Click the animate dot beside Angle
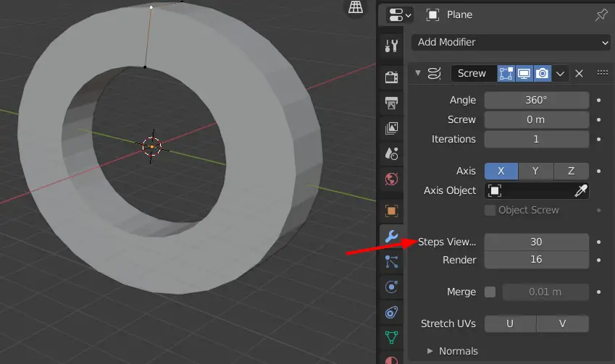Viewport: 615px width, 364px height. (598, 101)
